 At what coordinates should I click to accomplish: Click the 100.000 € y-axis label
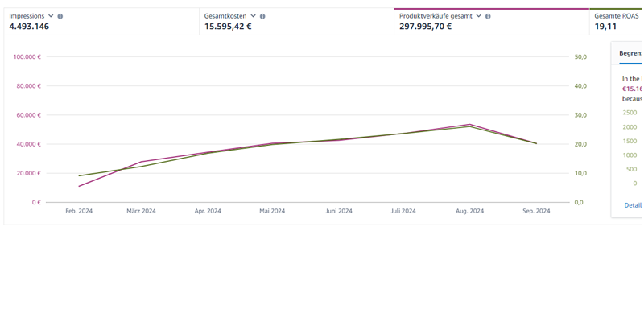coord(27,57)
